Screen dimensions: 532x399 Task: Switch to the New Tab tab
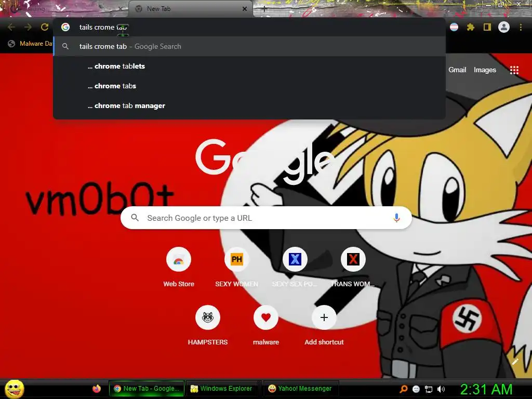coord(190,9)
